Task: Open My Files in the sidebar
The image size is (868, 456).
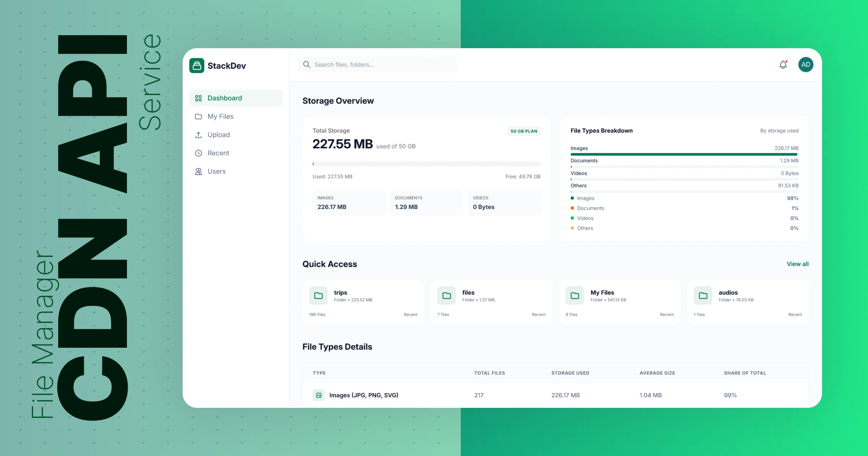Action: [x=220, y=117]
